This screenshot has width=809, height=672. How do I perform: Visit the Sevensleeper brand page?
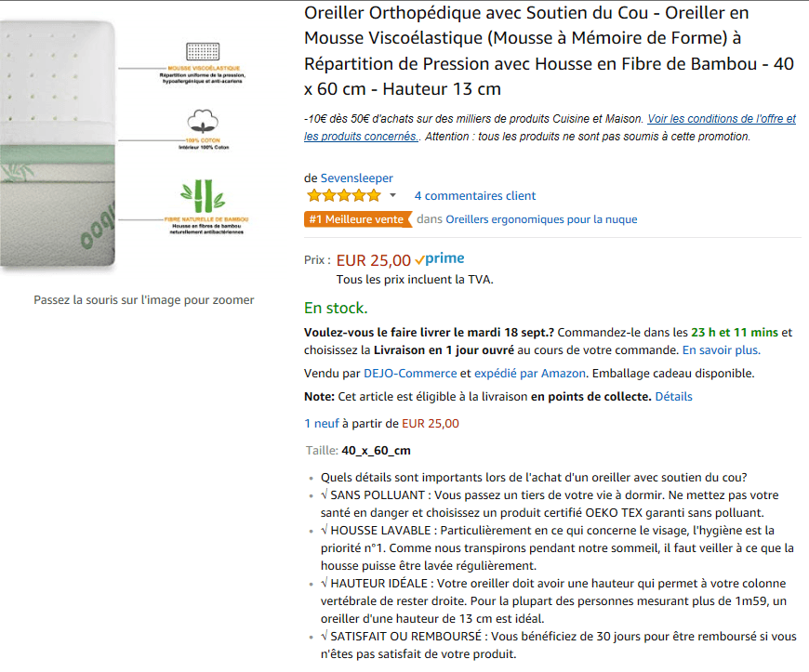pos(357,178)
